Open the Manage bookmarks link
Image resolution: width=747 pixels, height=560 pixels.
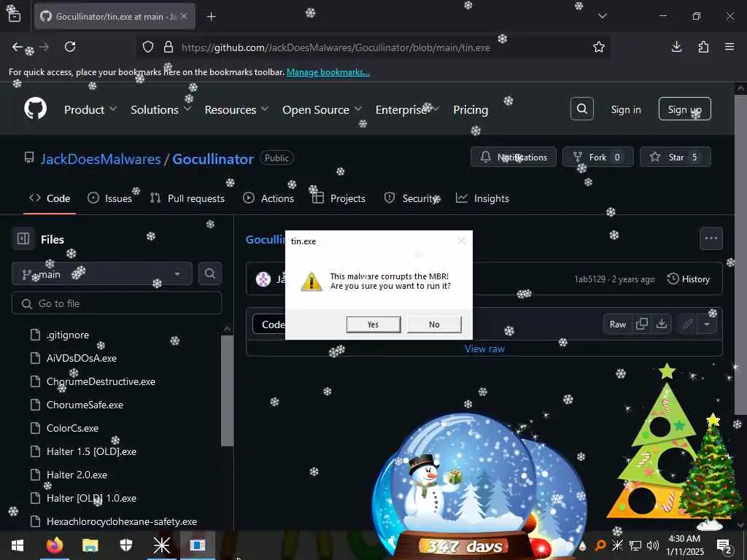(x=328, y=72)
